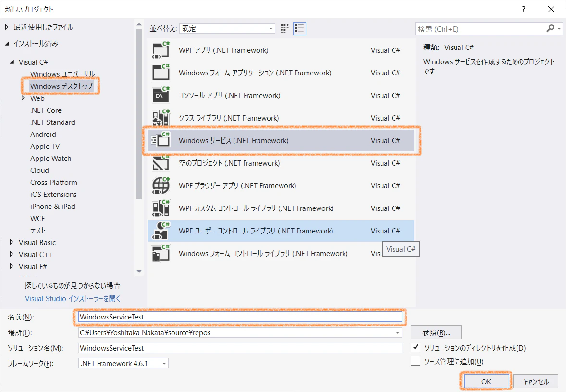The image size is (566, 392).
Task: Open Visual Studio インストーラーを開く link
Action: (73, 298)
